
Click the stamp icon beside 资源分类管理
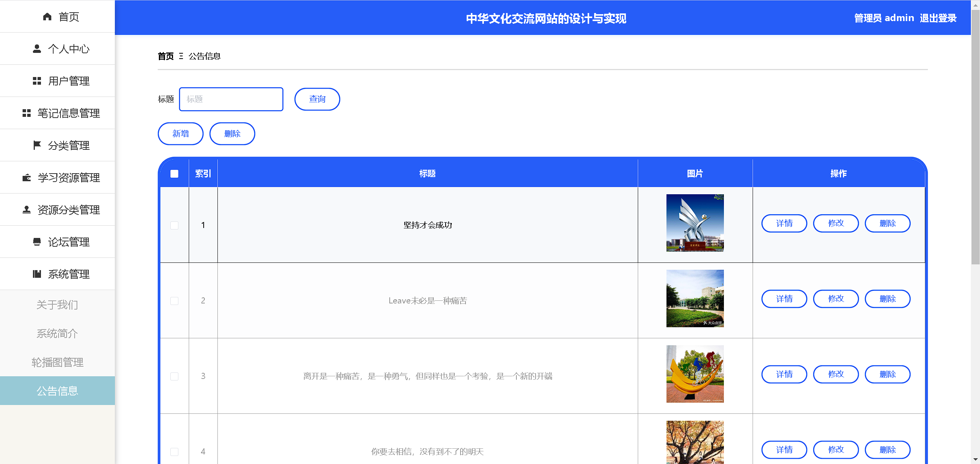pyautogui.click(x=26, y=210)
